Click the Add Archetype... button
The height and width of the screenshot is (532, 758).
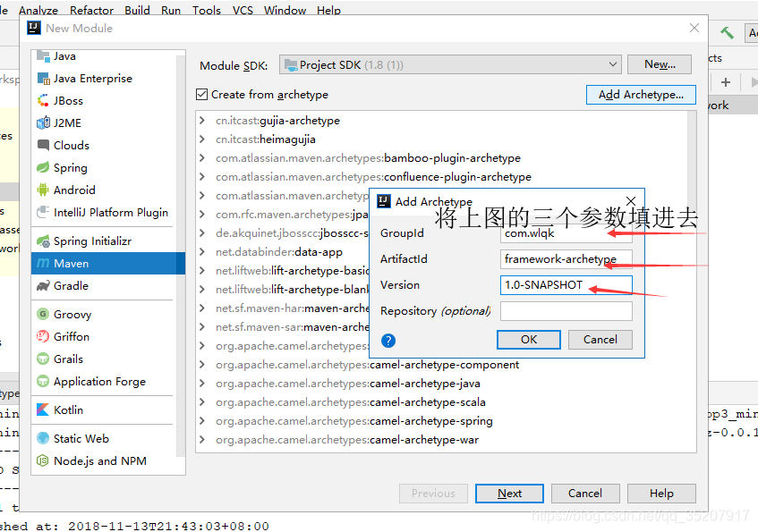coord(641,95)
